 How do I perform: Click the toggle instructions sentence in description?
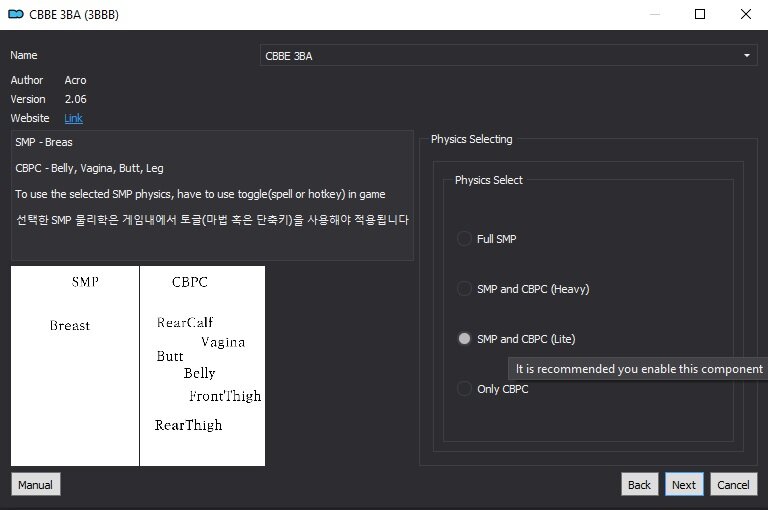pos(200,194)
